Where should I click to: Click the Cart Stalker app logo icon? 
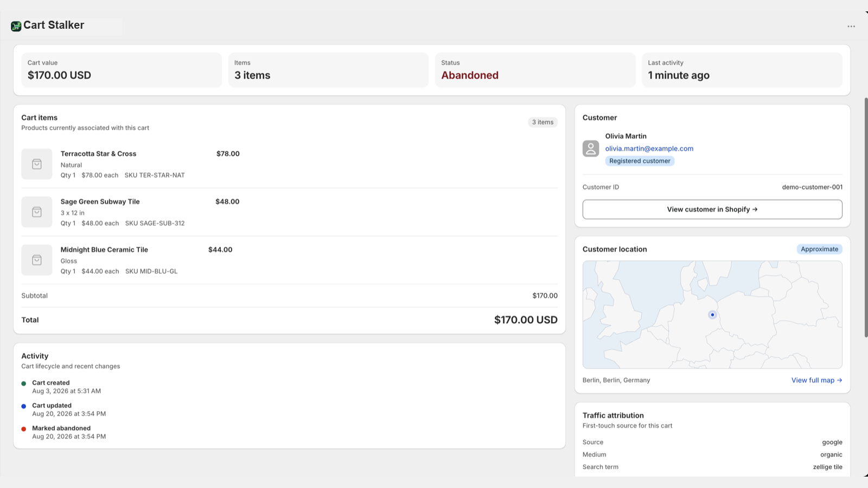[16, 26]
